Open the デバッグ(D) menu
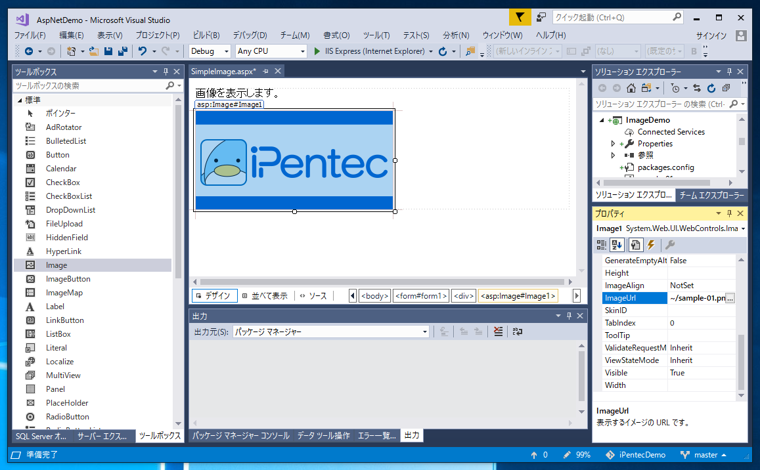The height and width of the screenshot is (470, 760). coord(250,35)
